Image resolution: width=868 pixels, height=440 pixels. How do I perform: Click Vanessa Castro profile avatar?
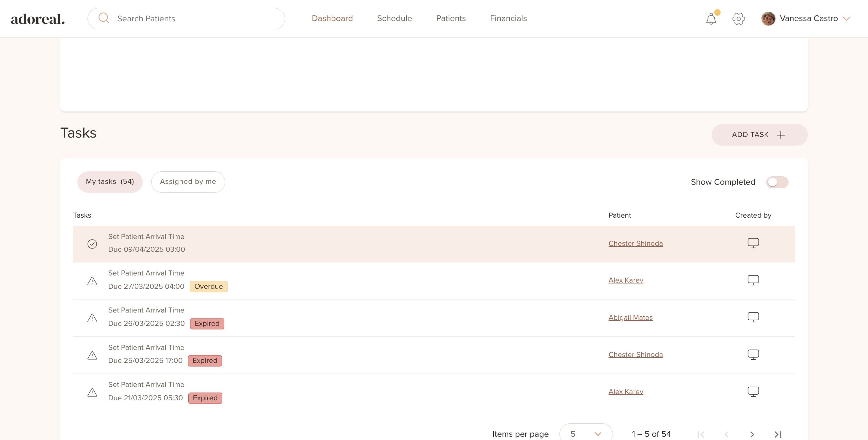(768, 18)
